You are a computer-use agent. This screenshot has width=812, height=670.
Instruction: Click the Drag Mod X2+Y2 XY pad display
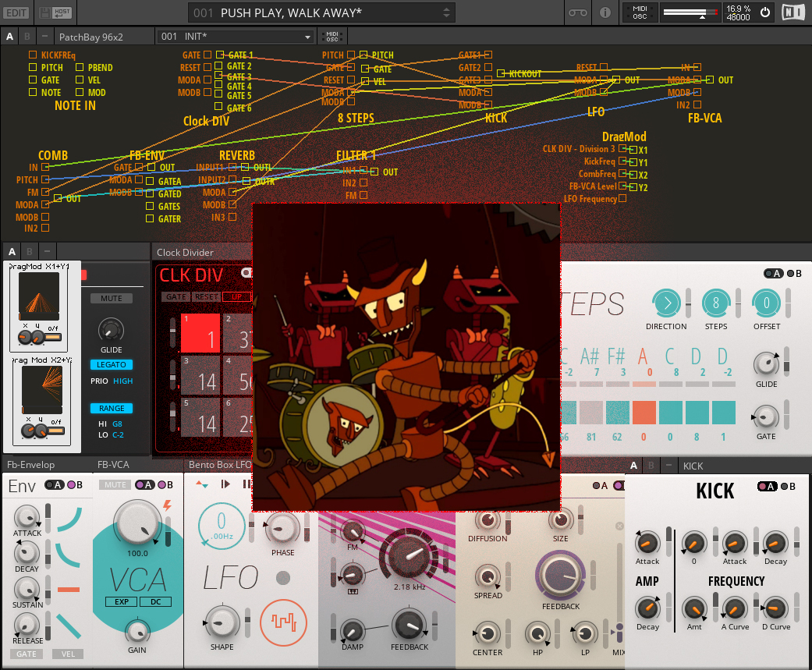click(42, 389)
